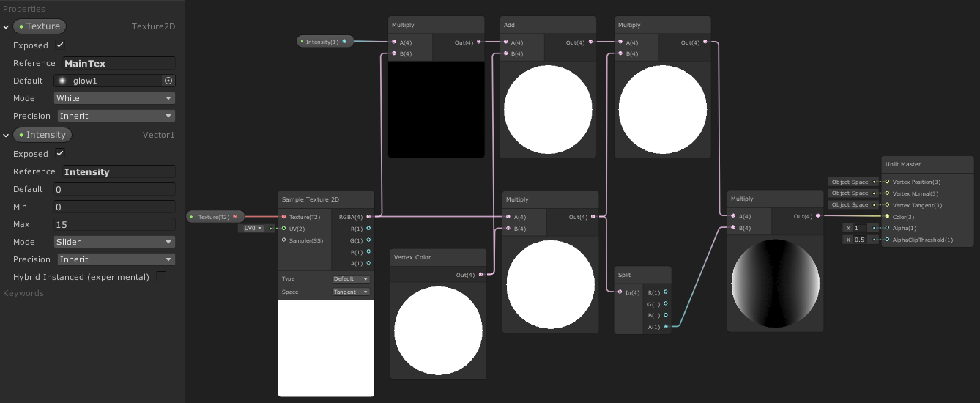Click the Split node G(1) output port

click(x=665, y=303)
